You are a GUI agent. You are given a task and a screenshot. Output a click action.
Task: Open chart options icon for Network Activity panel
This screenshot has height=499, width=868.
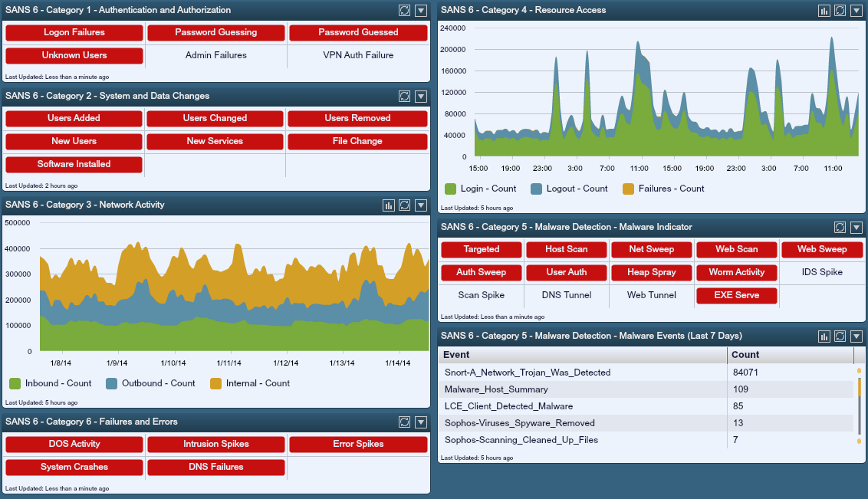click(x=389, y=205)
